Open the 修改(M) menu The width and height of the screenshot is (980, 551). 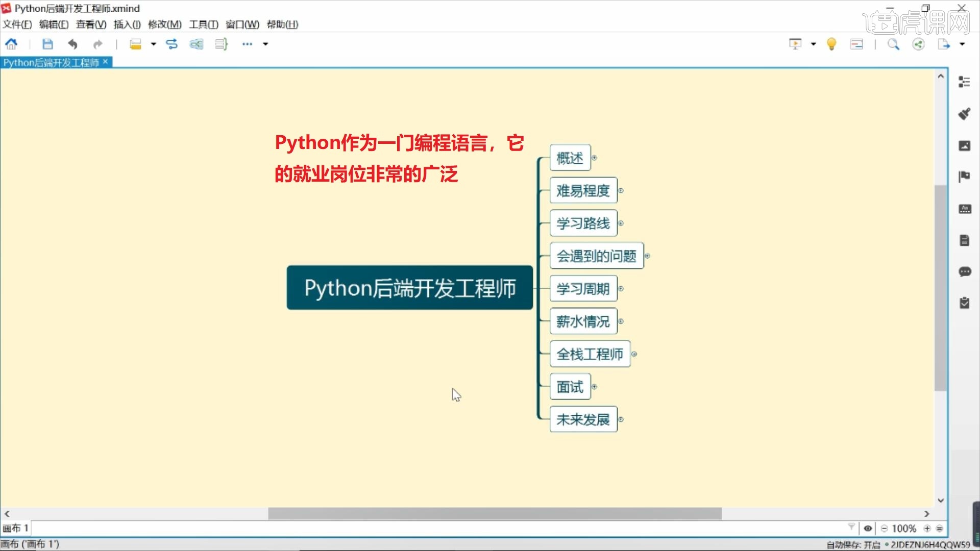(164, 24)
